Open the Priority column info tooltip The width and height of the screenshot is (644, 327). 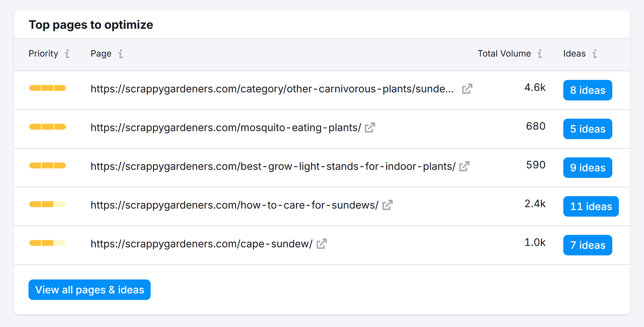[67, 54]
